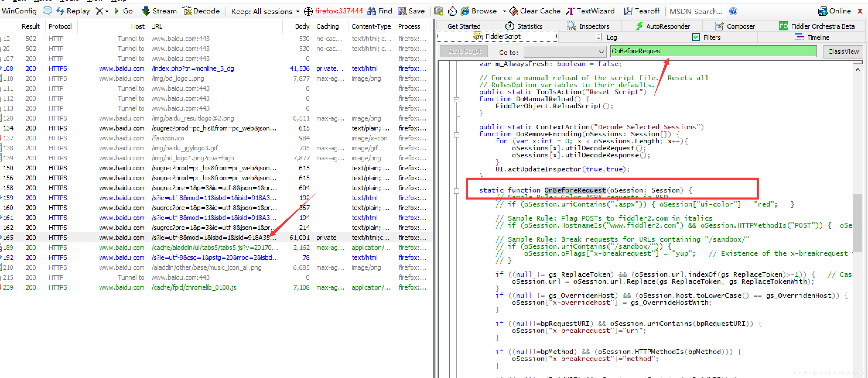The width and height of the screenshot is (868, 378).
Task: Click the ClassView button
Action: click(x=843, y=51)
